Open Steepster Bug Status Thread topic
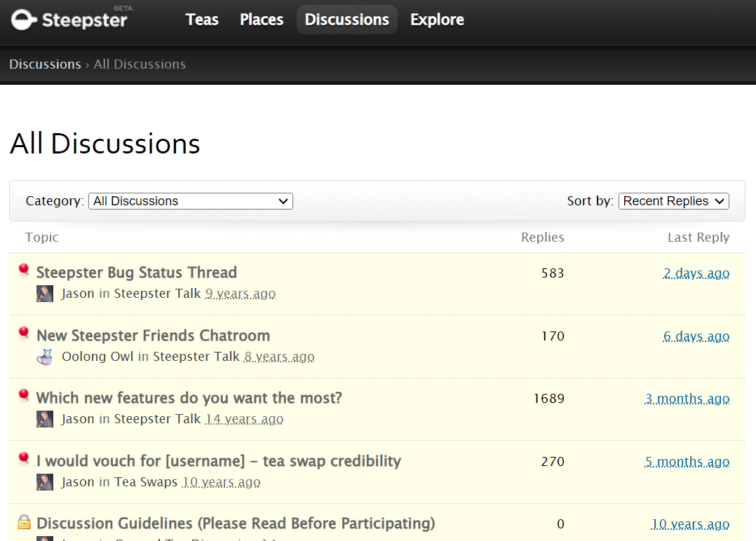Viewport: 756px width, 541px height. 137,272
